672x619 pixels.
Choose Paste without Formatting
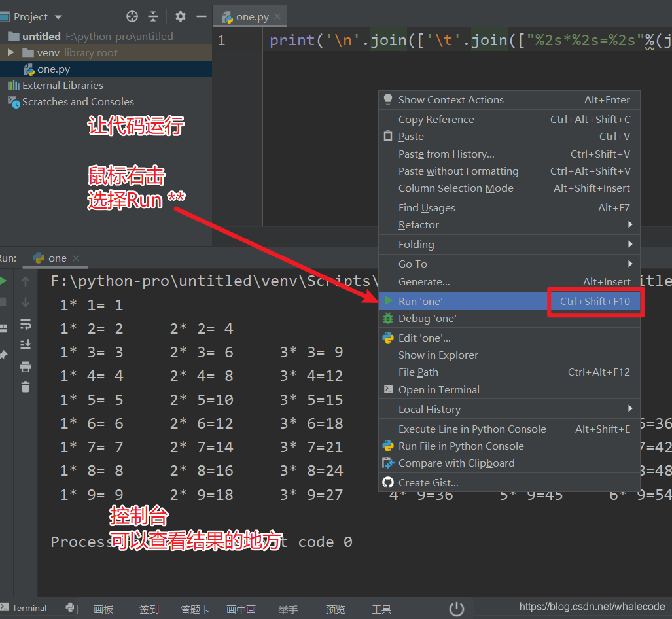(509, 171)
